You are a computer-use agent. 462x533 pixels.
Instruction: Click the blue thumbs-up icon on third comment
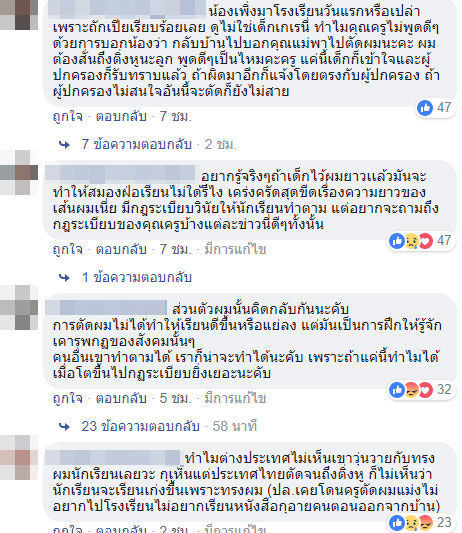(x=397, y=390)
